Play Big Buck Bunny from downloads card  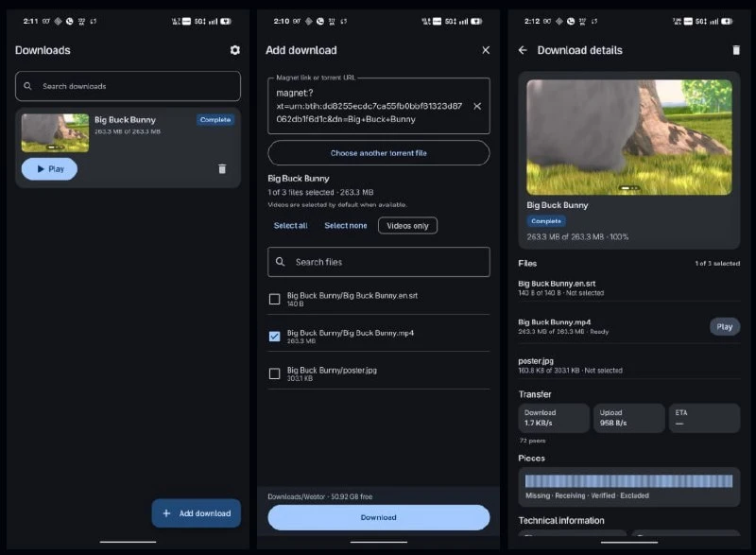pyautogui.click(x=49, y=168)
